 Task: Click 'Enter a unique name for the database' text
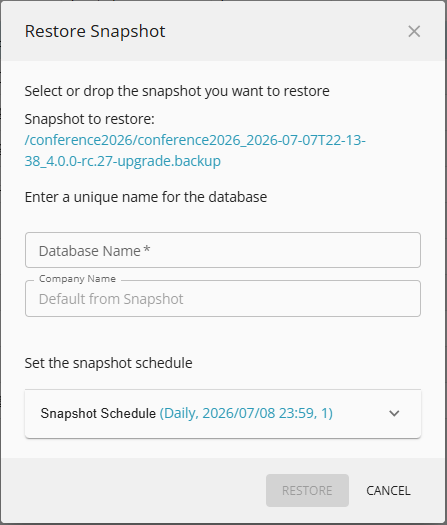146,197
